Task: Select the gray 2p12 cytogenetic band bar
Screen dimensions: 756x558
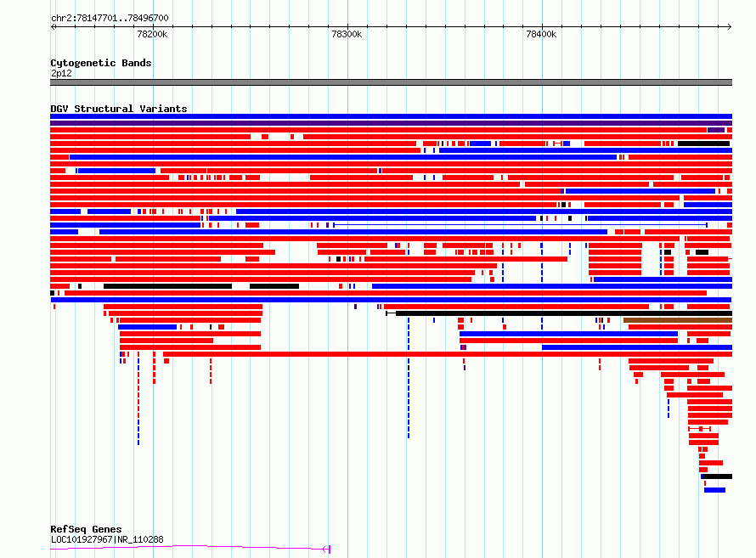Action: pyautogui.click(x=391, y=82)
